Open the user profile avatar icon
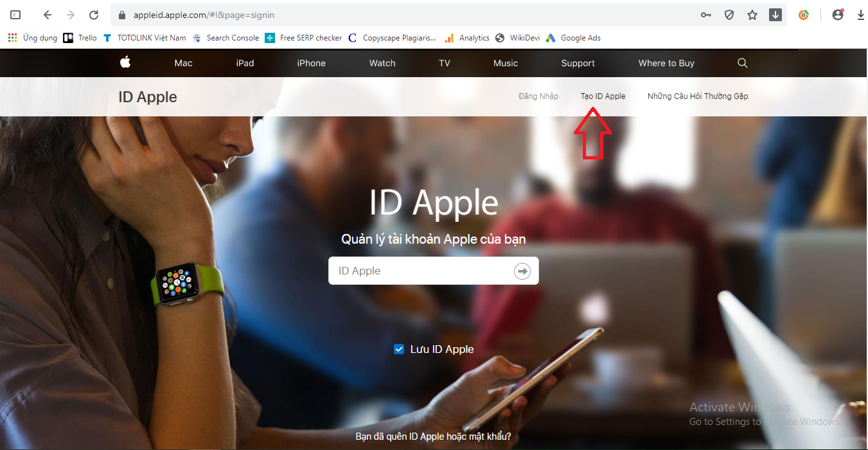Viewport: 868px width, 450px height. (838, 15)
